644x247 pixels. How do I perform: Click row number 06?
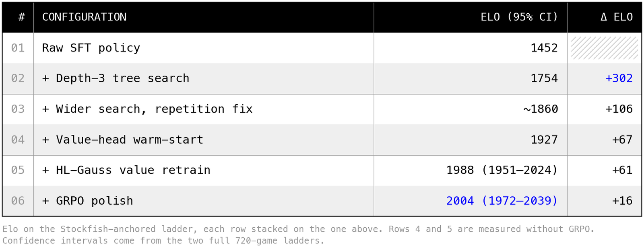point(18,201)
